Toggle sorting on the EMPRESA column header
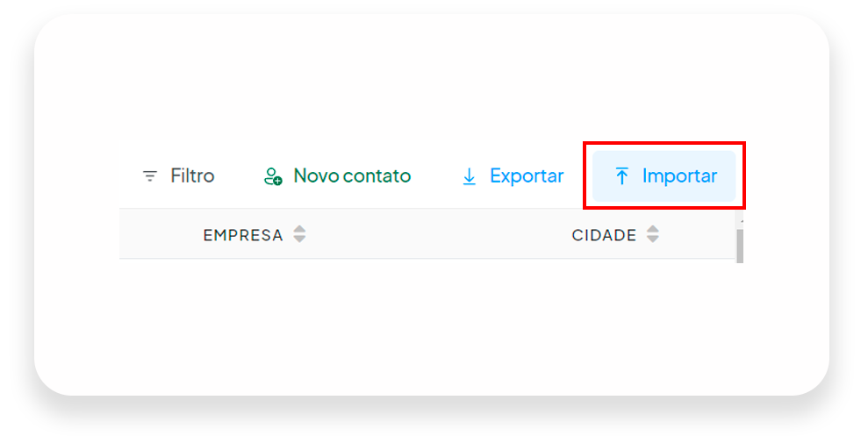The image size is (868, 436). click(243, 235)
